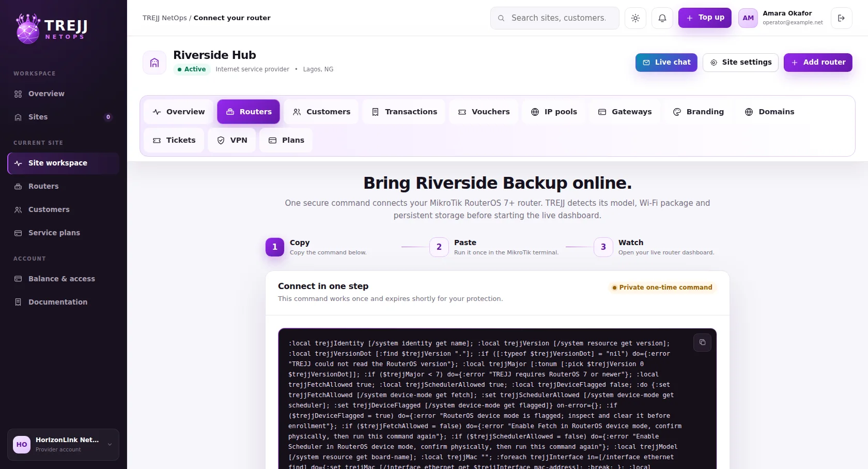The image size is (868, 469).
Task: Switch to the Overview tab
Action: point(179,112)
